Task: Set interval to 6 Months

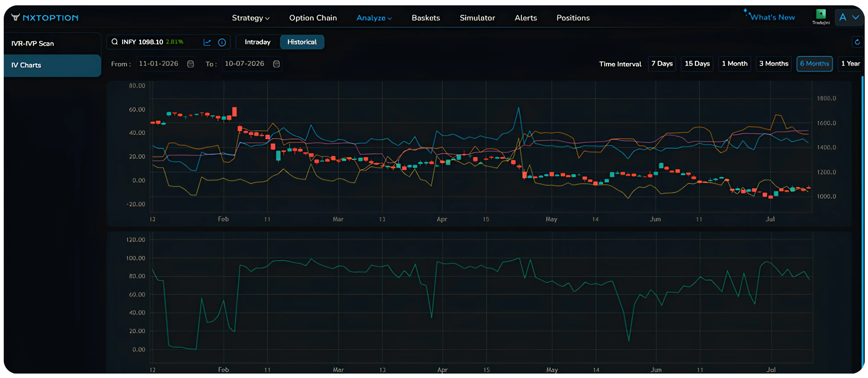Action: (814, 64)
